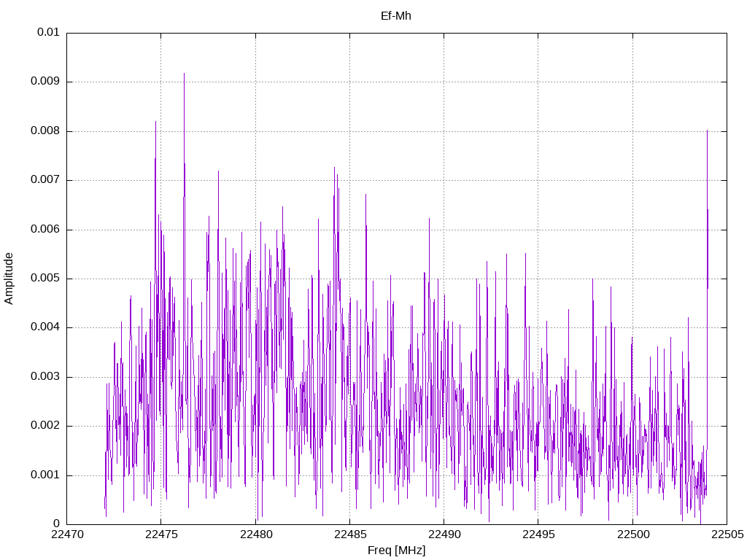Click the 0.003 y-axis tick label
The image size is (747, 560).
coord(45,377)
